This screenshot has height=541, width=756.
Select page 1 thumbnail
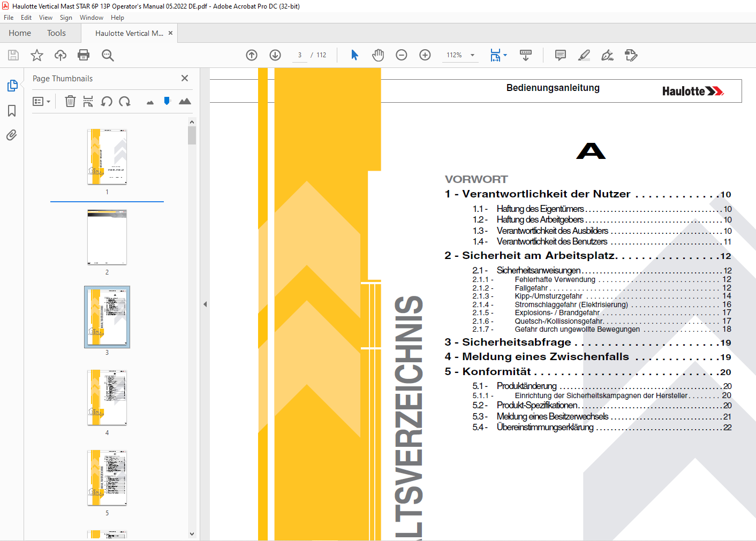pos(107,157)
